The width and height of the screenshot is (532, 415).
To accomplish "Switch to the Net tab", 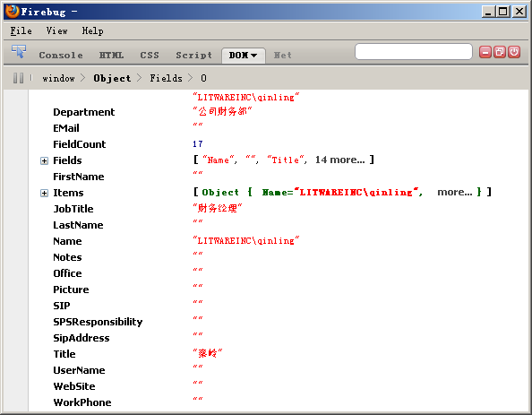I will [x=283, y=55].
